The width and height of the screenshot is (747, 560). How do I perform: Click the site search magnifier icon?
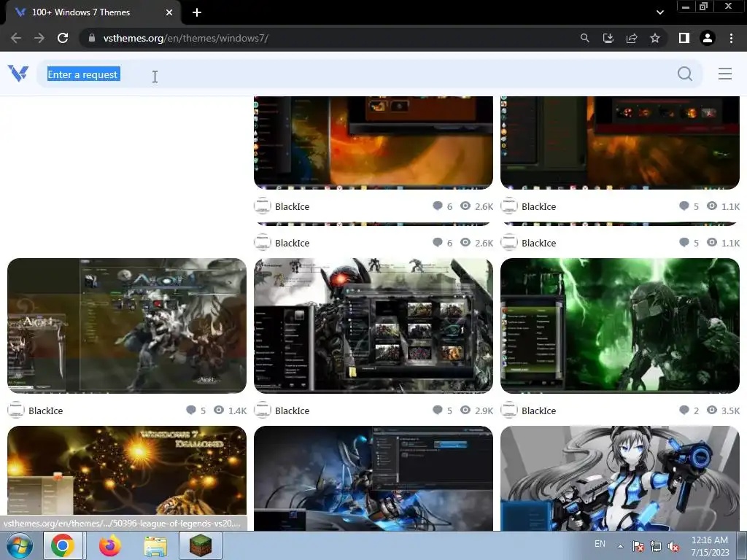pyautogui.click(x=684, y=74)
